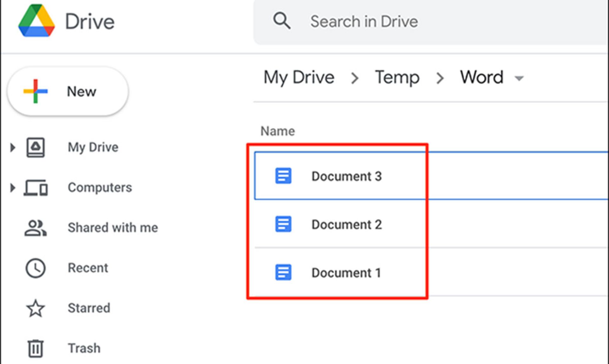Expand the My Drive tree arrow

[13, 147]
